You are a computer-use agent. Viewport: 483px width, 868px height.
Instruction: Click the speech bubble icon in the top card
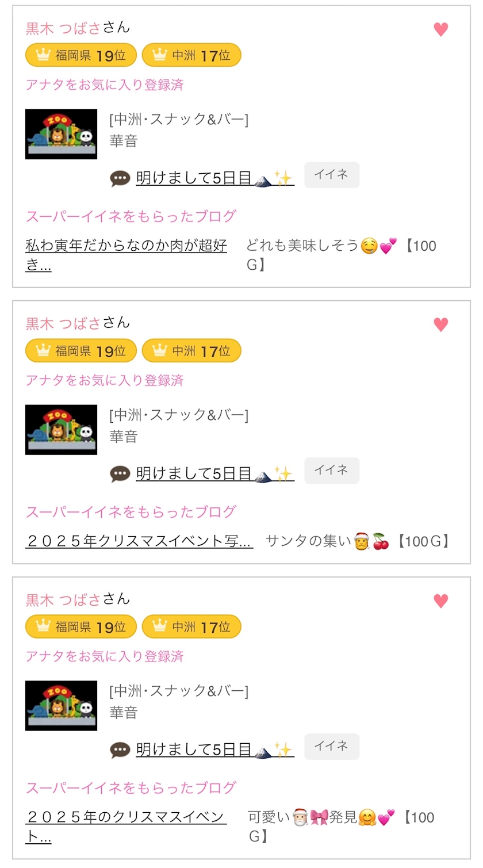point(120,179)
